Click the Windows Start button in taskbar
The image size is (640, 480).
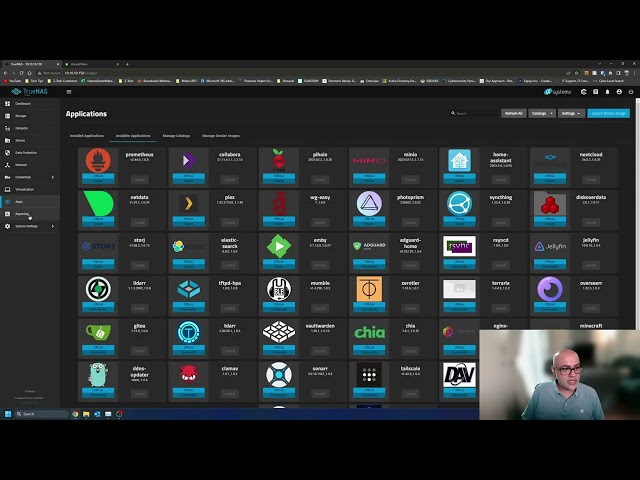coord(8,414)
